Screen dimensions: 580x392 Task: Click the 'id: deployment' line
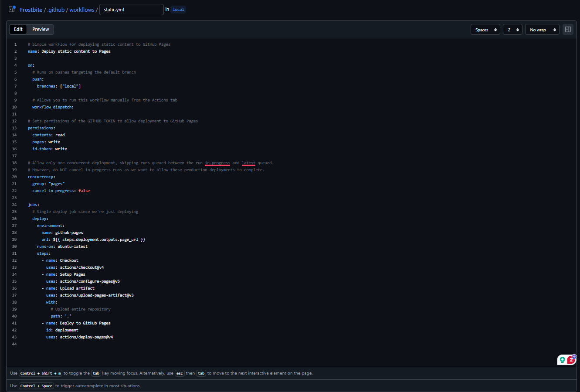click(62, 330)
